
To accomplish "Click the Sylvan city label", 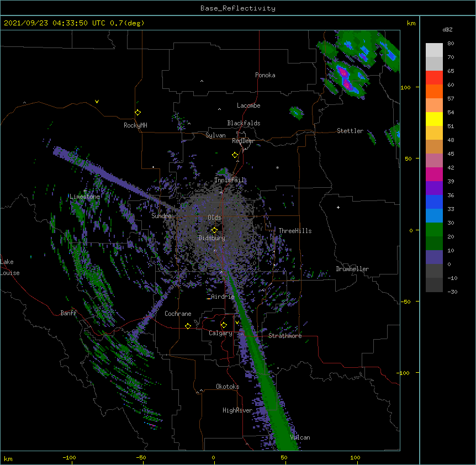I will [x=215, y=135].
